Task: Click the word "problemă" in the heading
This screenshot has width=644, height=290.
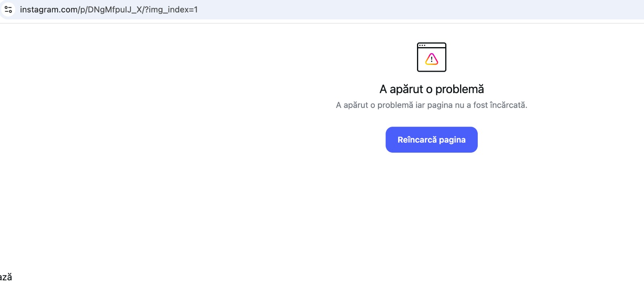Action: click(x=460, y=89)
